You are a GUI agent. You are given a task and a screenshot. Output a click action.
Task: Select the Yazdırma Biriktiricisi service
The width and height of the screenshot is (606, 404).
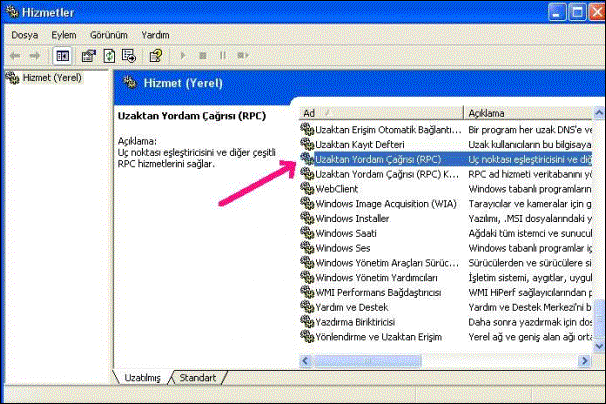[355, 322]
